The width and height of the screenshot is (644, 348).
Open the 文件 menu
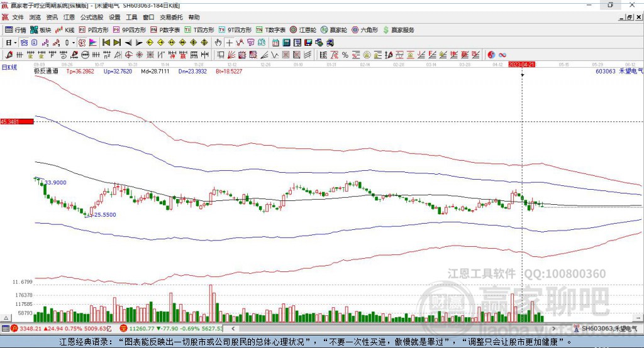coord(18,17)
